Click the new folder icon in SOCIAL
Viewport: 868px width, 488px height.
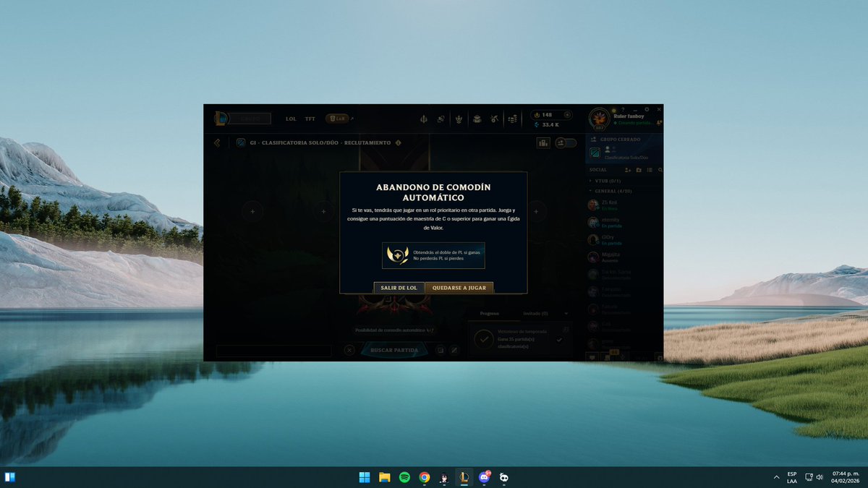[x=639, y=170]
